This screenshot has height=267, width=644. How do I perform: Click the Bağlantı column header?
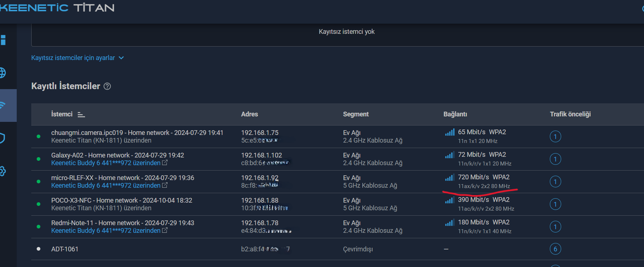tap(455, 114)
